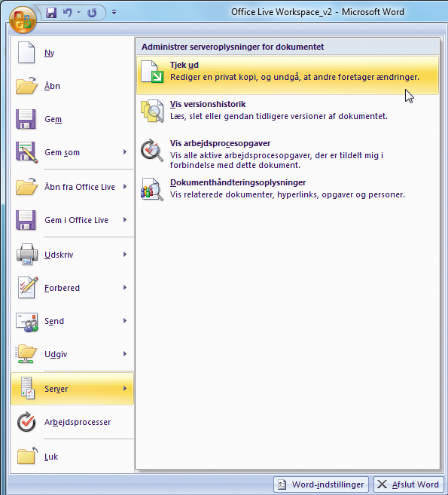This screenshot has width=448, height=495.
Task: Click the Arbejdsprocesser checkmark icon
Action: 26,421
